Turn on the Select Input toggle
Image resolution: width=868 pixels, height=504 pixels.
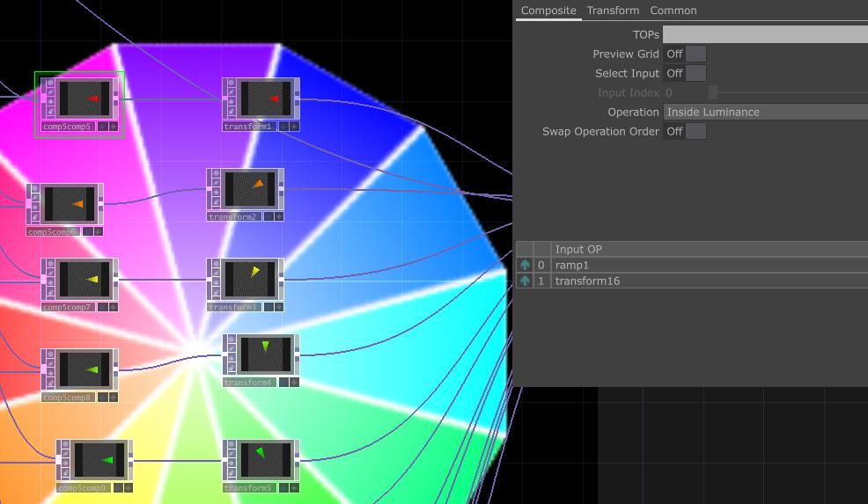point(685,73)
